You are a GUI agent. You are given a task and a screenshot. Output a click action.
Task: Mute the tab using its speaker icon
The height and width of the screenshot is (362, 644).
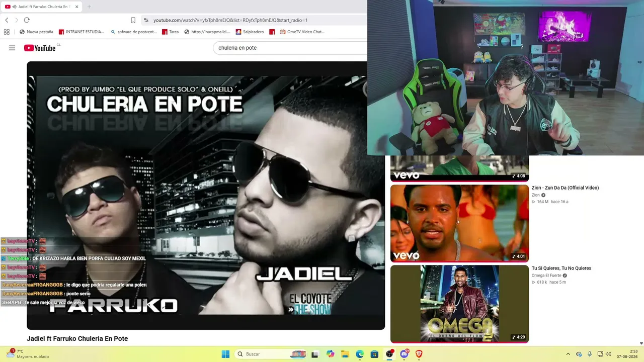pyautogui.click(x=14, y=7)
